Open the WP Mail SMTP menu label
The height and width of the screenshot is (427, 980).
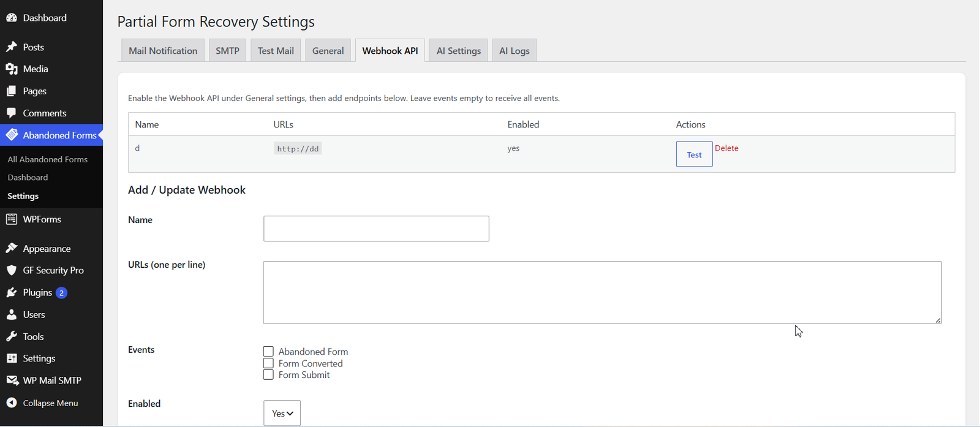52,380
